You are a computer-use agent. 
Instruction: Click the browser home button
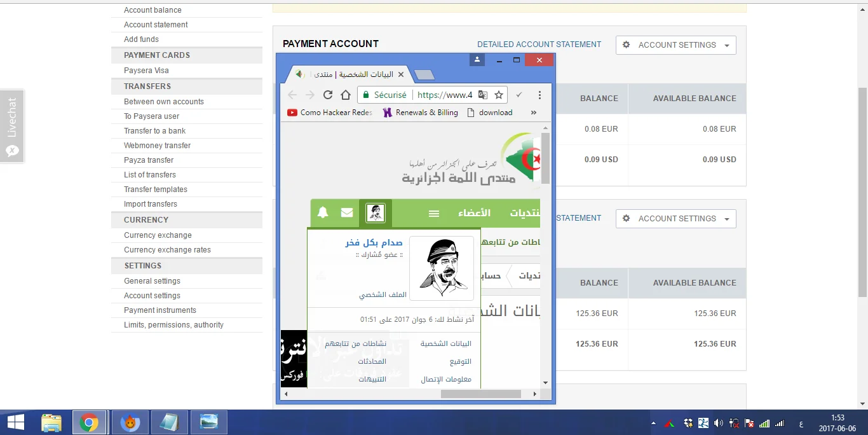point(346,95)
